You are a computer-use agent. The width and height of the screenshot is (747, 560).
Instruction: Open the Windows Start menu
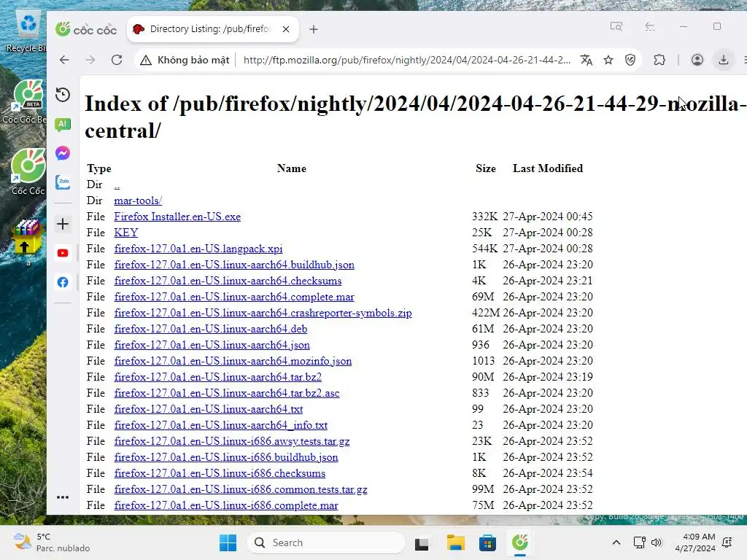[228, 542]
